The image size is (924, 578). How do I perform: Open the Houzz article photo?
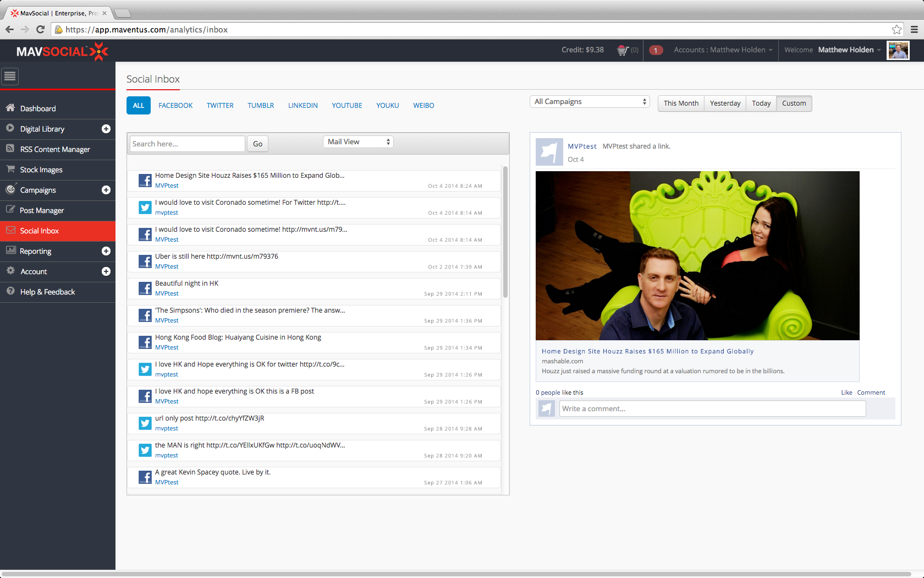pyautogui.click(x=697, y=255)
